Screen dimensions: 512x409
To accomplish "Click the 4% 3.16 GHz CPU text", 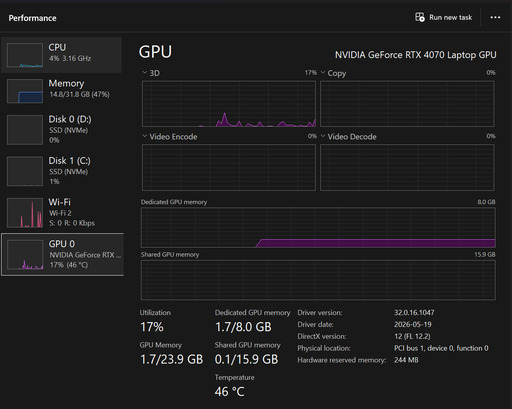I will tap(70, 58).
